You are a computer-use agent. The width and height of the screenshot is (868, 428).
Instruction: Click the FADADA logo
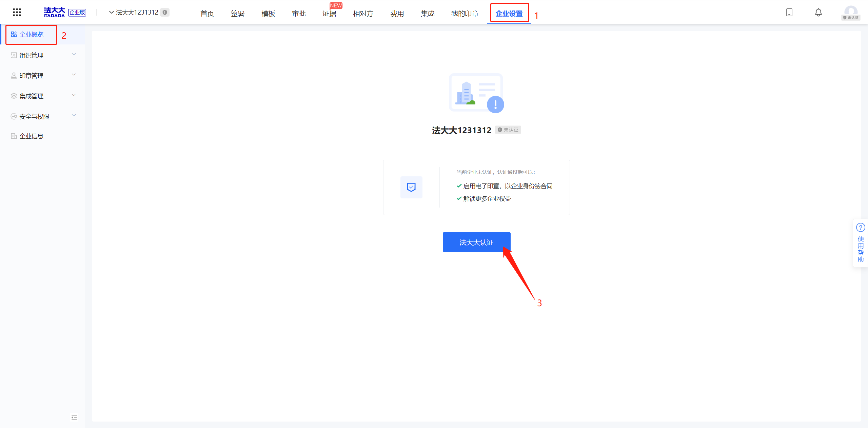(x=54, y=12)
